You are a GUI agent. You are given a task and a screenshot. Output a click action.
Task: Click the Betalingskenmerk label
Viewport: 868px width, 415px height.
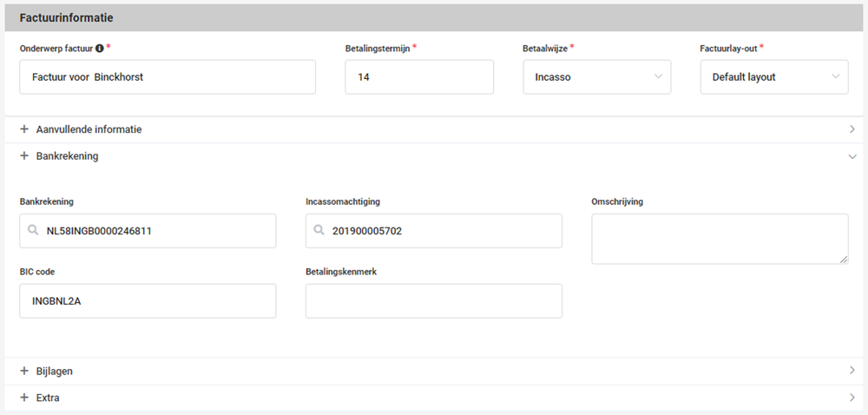341,273
